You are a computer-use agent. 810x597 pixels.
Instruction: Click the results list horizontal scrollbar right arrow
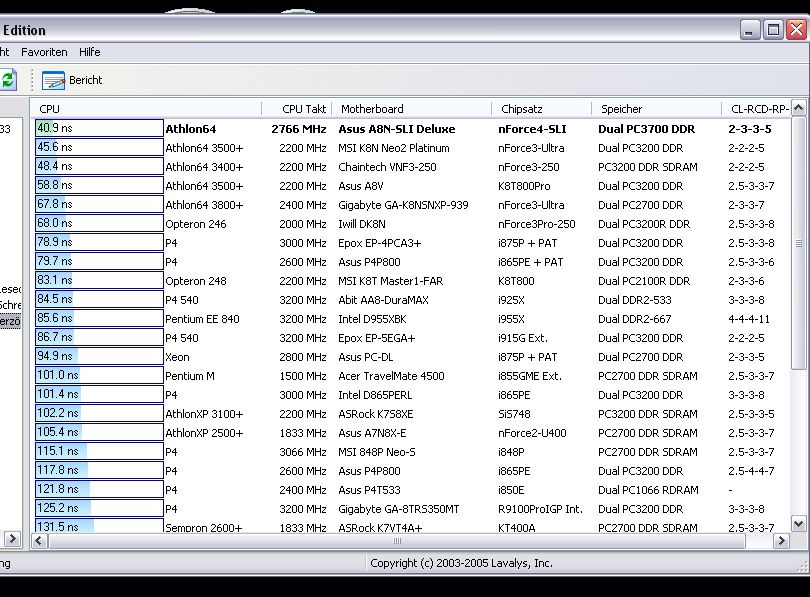(781, 541)
